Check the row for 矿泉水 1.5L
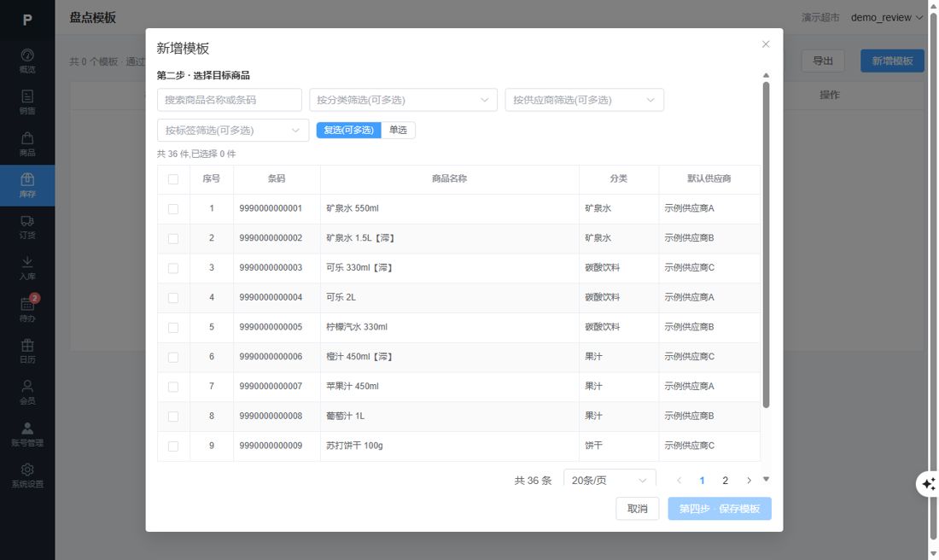This screenshot has width=939, height=560. 173,238
